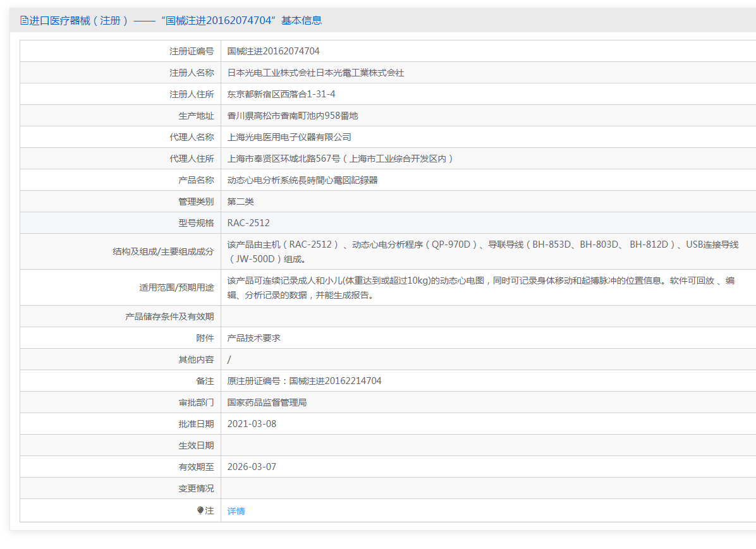
Task: Click the agent name 上海光电医用电子仪器有限公司
Action: point(289,137)
